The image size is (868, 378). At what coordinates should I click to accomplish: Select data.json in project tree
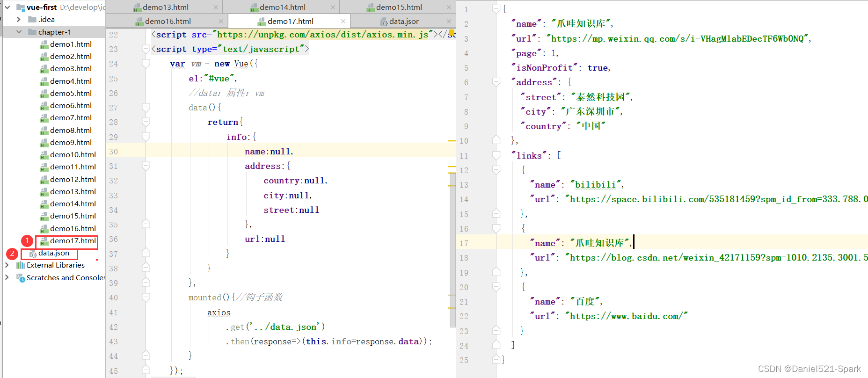(x=54, y=253)
